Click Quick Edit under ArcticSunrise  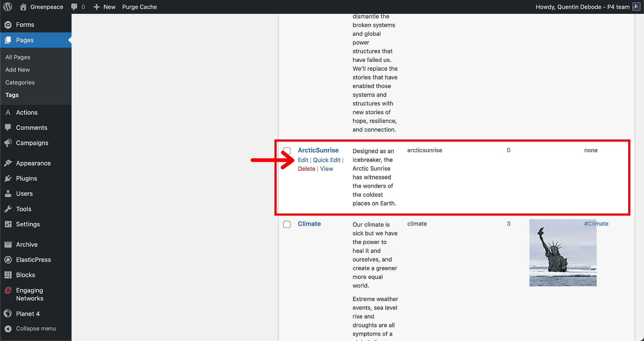pyautogui.click(x=327, y=160)
